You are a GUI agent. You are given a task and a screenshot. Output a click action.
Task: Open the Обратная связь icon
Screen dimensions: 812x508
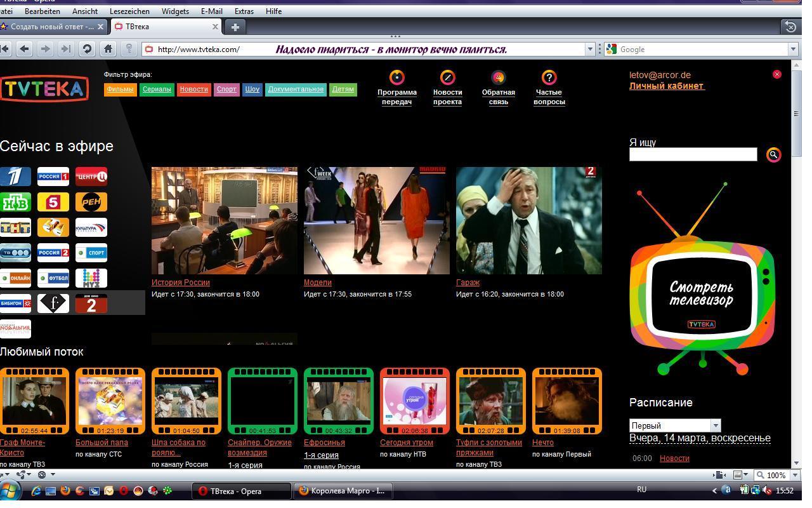click(x=498, y=77)
